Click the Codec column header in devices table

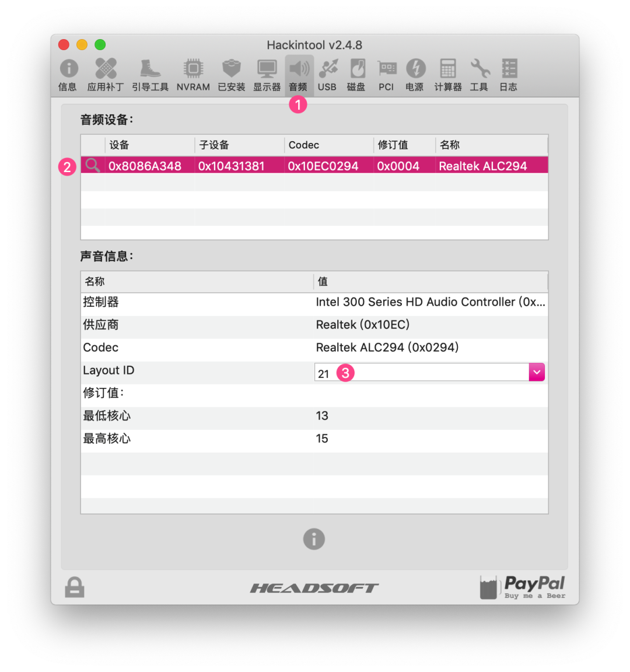(x=329, y=145)
